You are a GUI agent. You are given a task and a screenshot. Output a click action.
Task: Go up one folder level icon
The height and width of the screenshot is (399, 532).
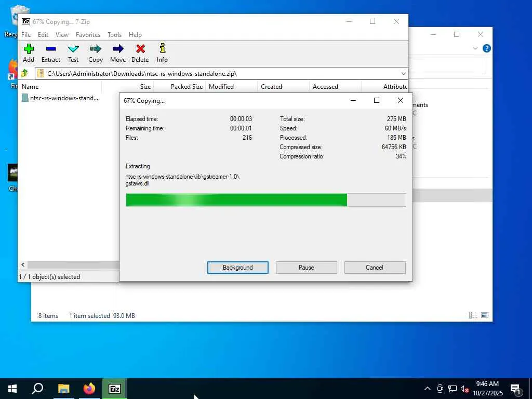coord(24,73)
